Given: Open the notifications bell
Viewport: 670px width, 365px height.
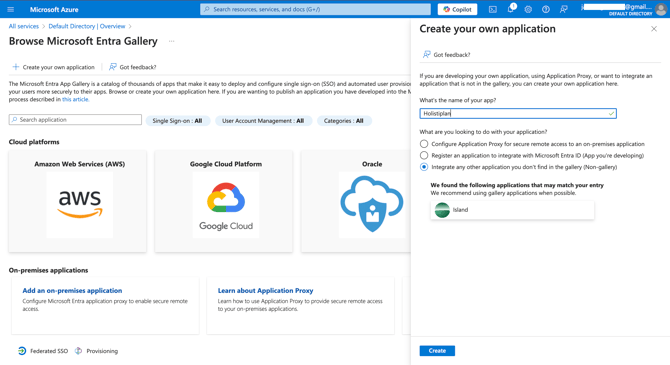Looking at the screenshot, I should click(x=511, y=9).
